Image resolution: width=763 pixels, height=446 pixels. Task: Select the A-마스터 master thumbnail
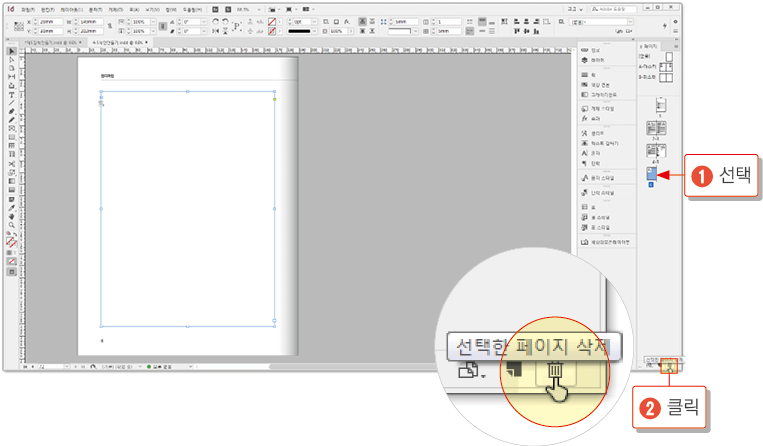pos(666,67)
